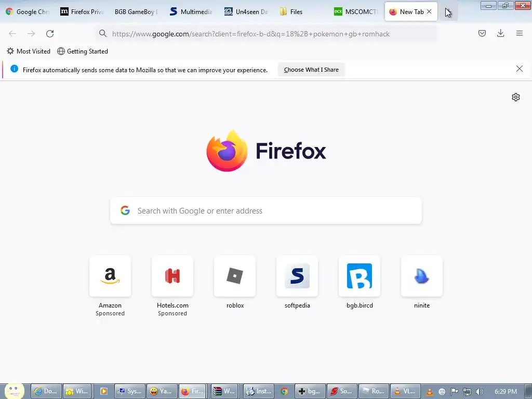Switch to the Files tab
Image resolution: width=532 pixels, height=399 pixels.
tap(301, 11)
